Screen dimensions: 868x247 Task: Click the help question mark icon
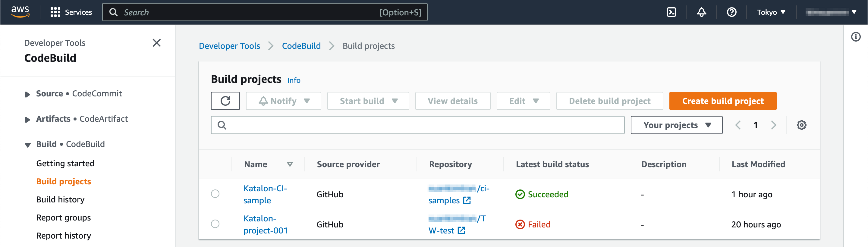[731, 12]
